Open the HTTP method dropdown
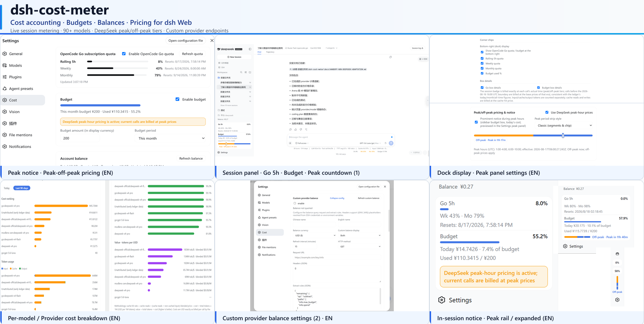The height and width of the screenshot is (324, 644). tap(360, 246)
